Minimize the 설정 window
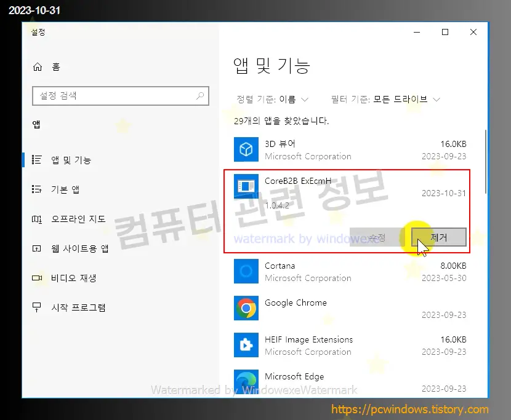This screenshot has height=420, width=511. point(417,32)
